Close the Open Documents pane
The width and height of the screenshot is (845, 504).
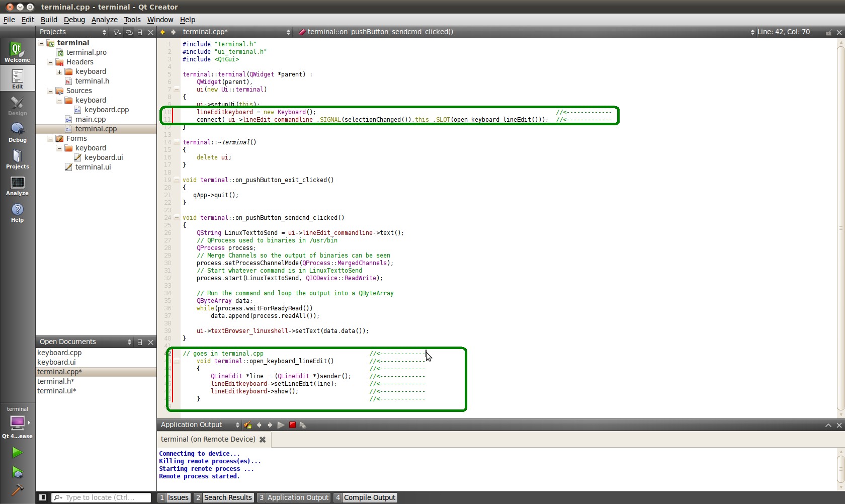click(150, 342)
